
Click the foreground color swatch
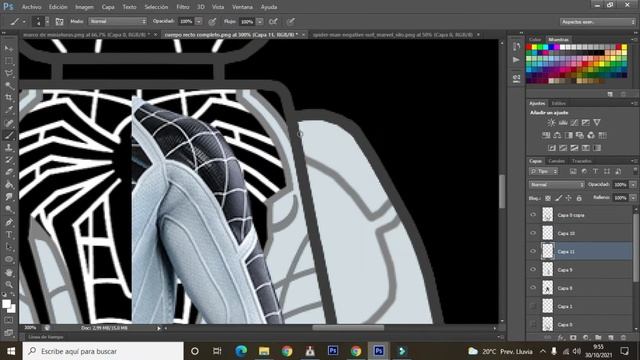[6, 304]
